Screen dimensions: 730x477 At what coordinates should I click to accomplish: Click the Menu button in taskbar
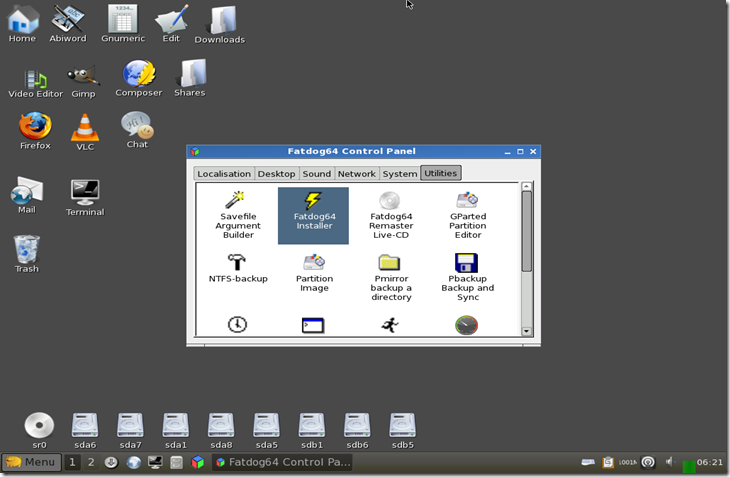click(30, 462)
